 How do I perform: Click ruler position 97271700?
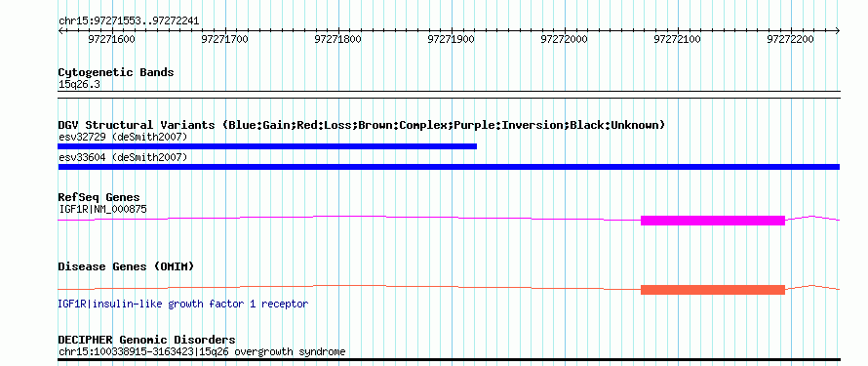[224, 39]
